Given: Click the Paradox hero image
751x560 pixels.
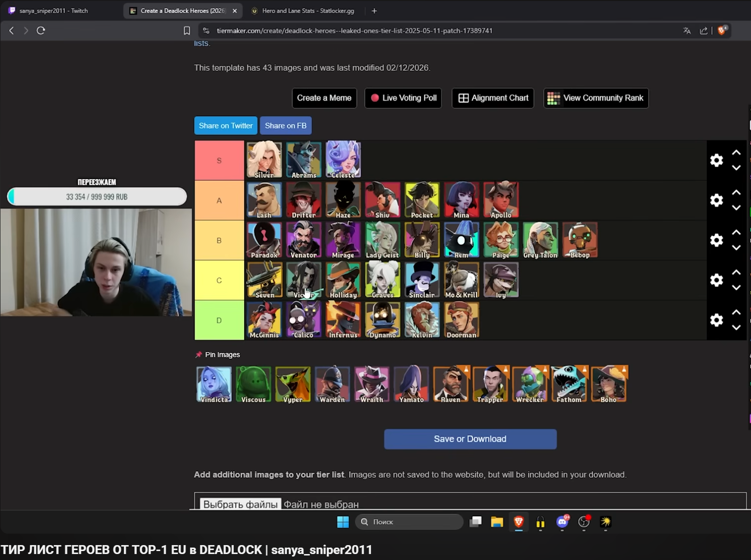Looking at the screenshot, I should 264,240.
